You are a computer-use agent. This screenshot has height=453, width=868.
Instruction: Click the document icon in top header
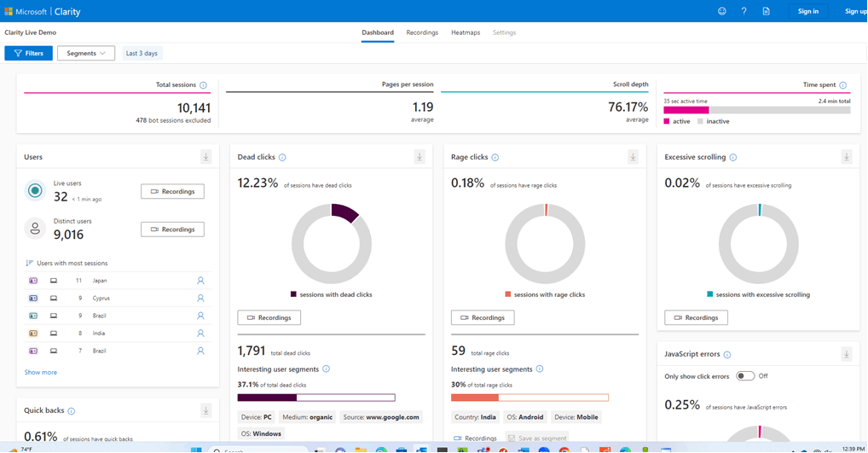click(x=767, y=11)
